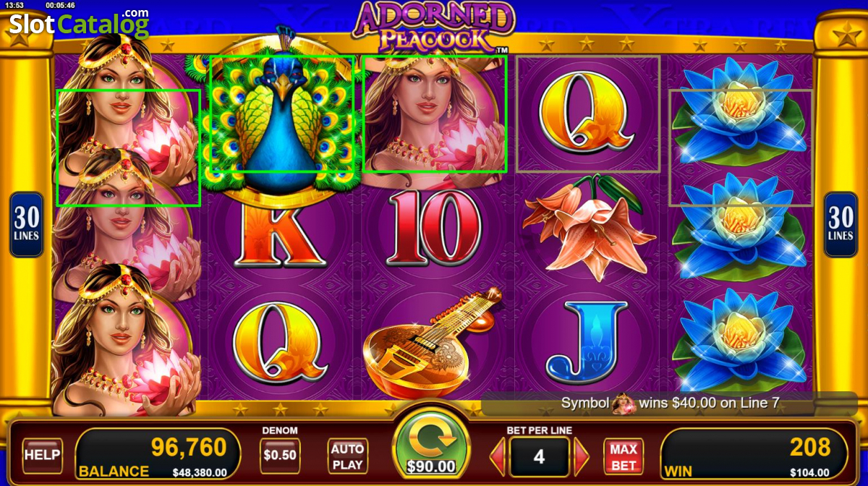
Task: Click the red 10 card symbol
Action: click(434, 229)
